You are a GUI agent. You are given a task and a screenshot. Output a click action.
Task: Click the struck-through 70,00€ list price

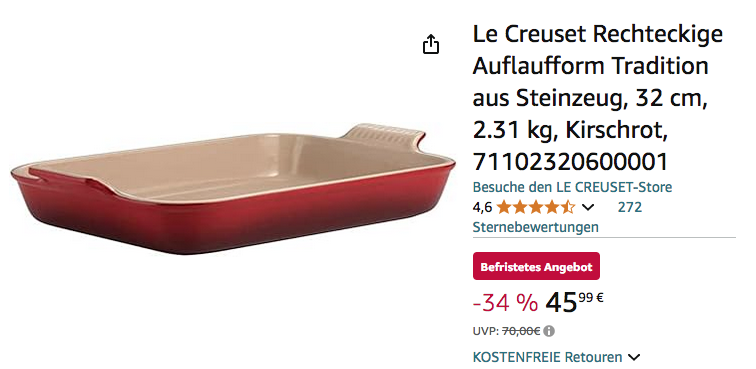pos(521,331)
